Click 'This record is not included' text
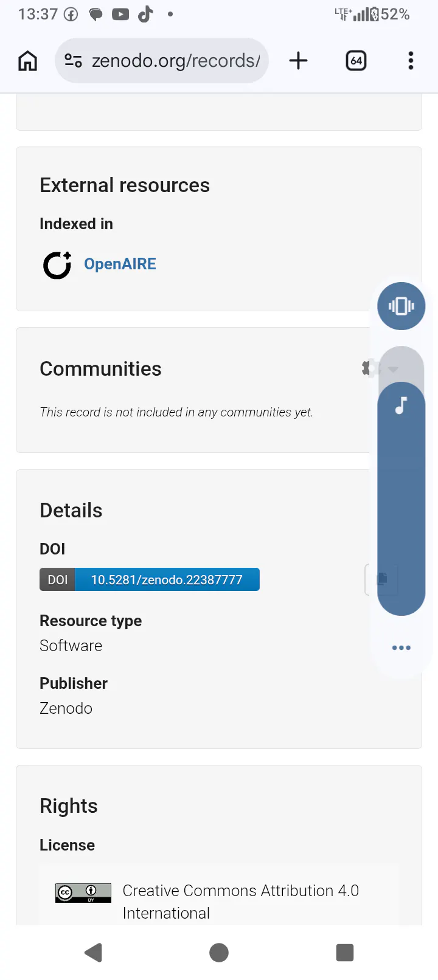438x980 pixels. pos(176,412)
